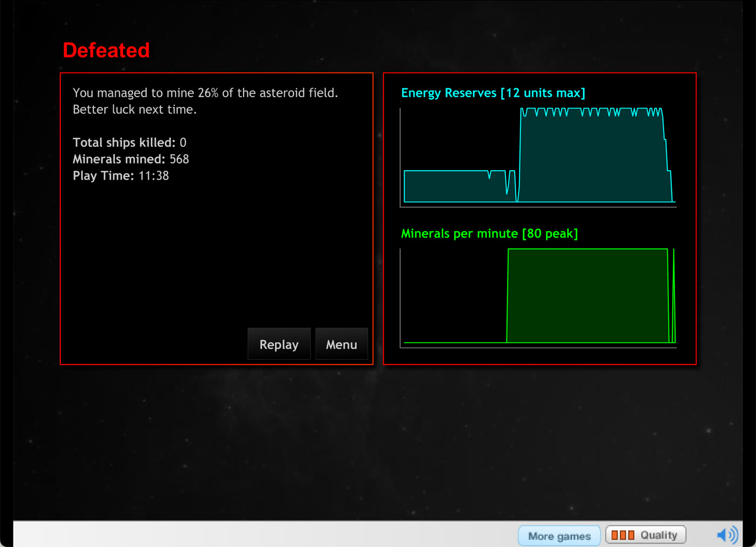The width and height of the screenshot is (756, 547).
Task: Click the green Minerals per minute graph
Action: pyautogui.click(x=538, y=297)
